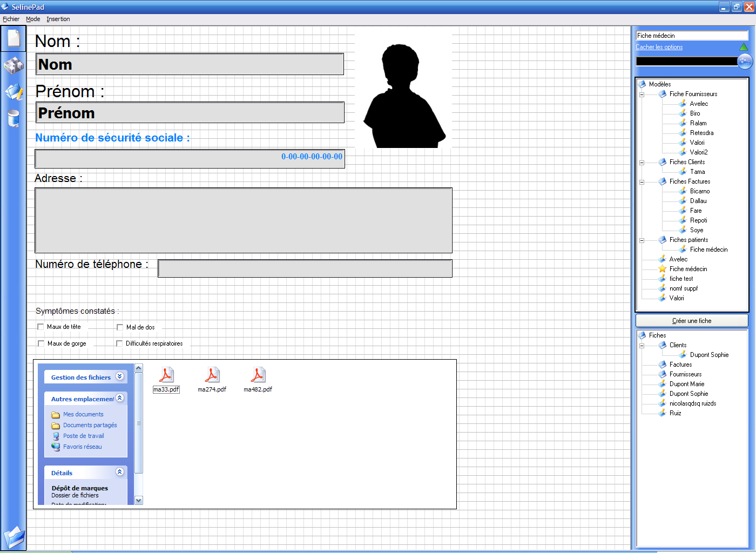Click the Créer une fiche button
Image resolution: width=756 pixels, height=553 pixels.
[x=691, y=321]
